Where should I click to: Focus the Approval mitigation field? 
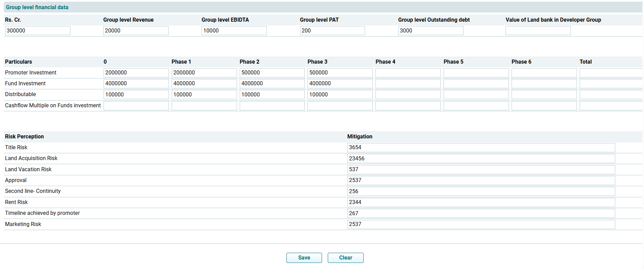481,180
